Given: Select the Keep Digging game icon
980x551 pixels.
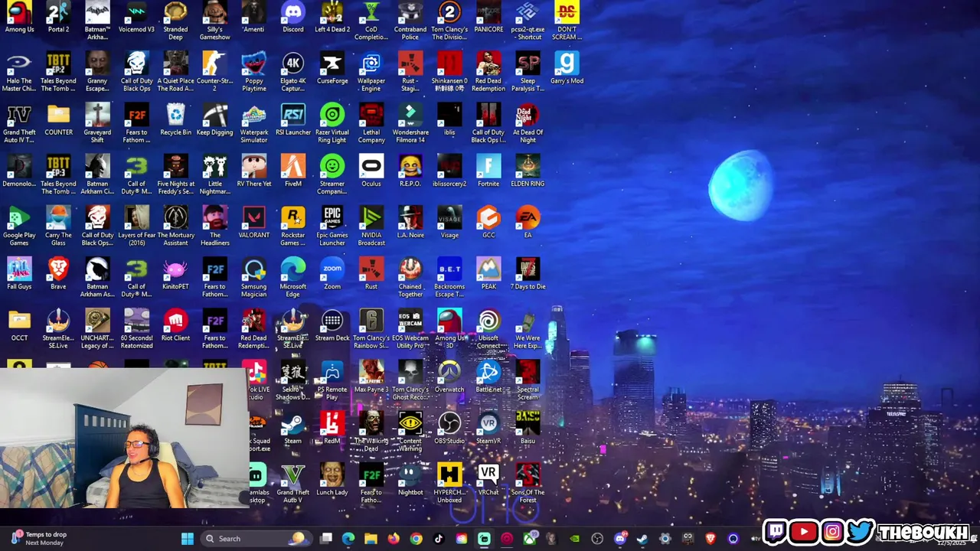Looking at the screenshot, I should click(214, 119).
